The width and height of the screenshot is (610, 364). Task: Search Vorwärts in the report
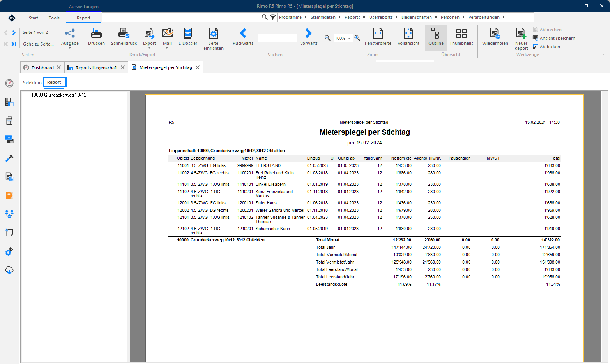(x=309, y=37)
